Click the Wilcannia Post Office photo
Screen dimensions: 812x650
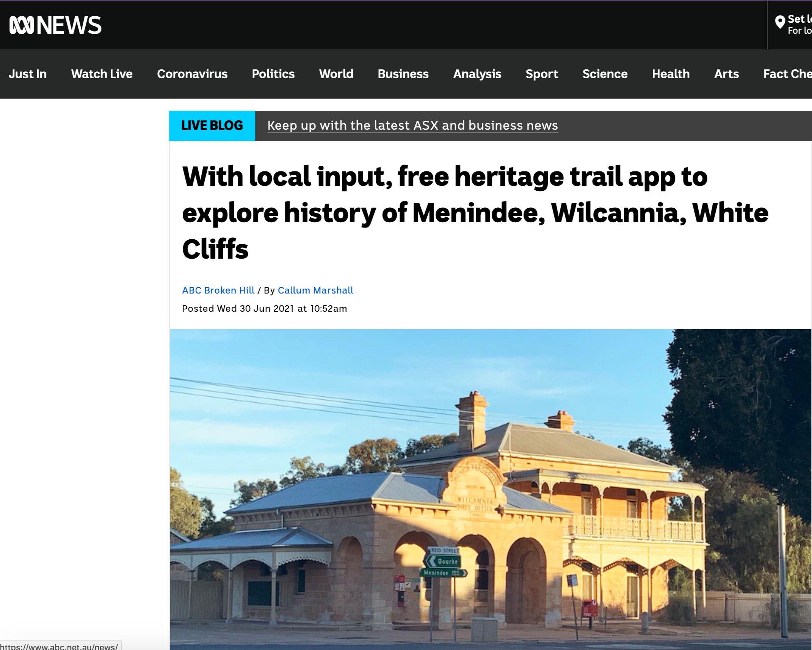click(491, 489)
